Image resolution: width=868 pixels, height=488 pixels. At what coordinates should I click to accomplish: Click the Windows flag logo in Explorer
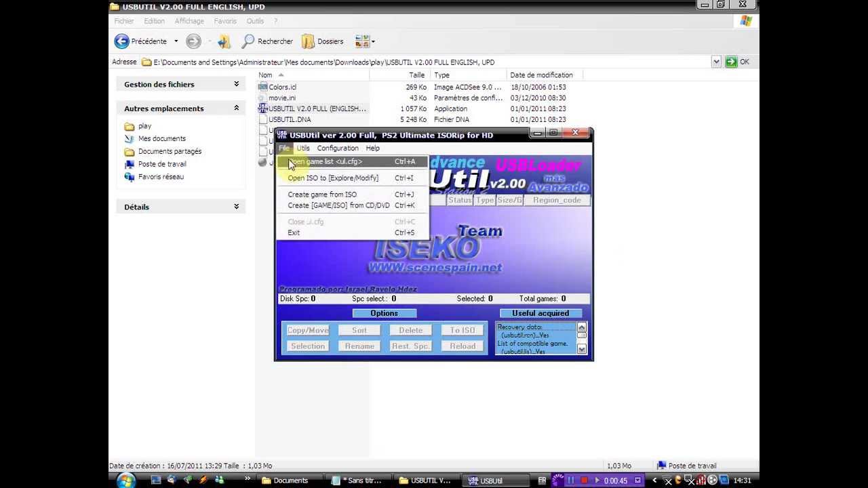point(746,21)
